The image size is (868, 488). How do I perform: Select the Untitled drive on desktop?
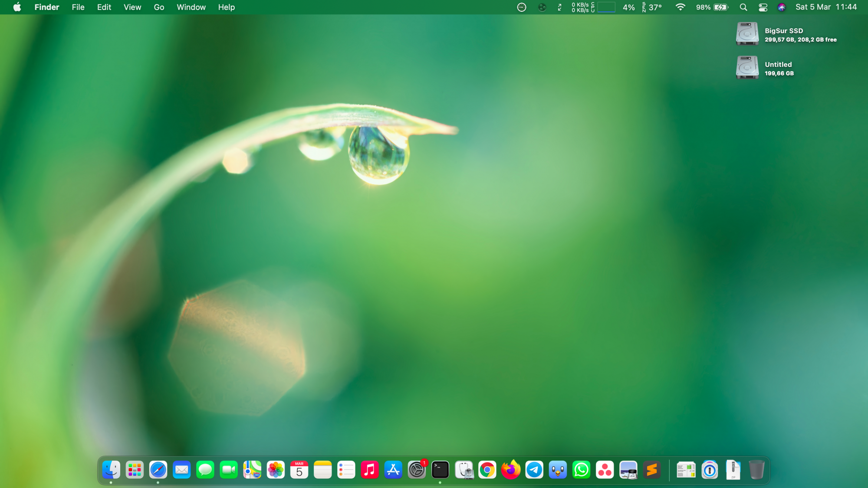click(747, 68)
